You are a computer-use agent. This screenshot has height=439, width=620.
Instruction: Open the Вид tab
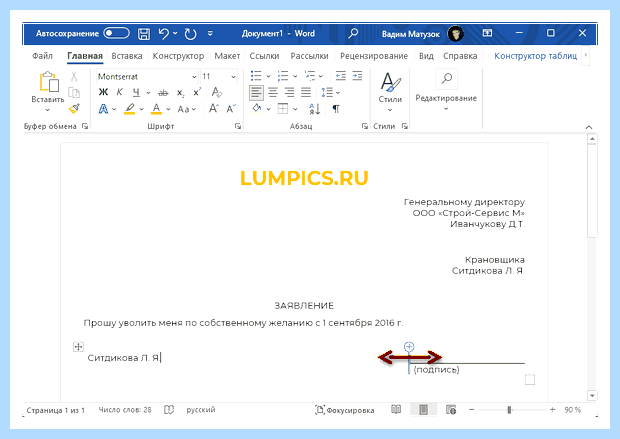[426, 56]
